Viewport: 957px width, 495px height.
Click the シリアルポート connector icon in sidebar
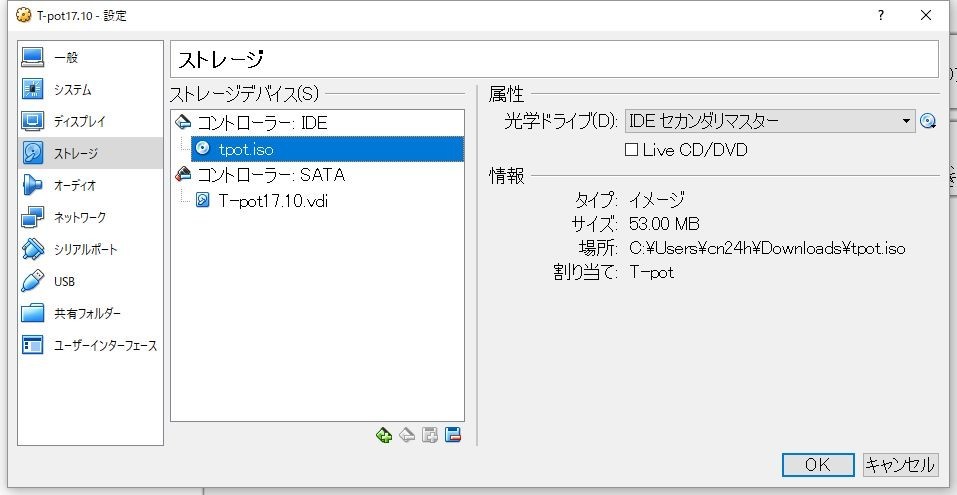pos(33,249)
